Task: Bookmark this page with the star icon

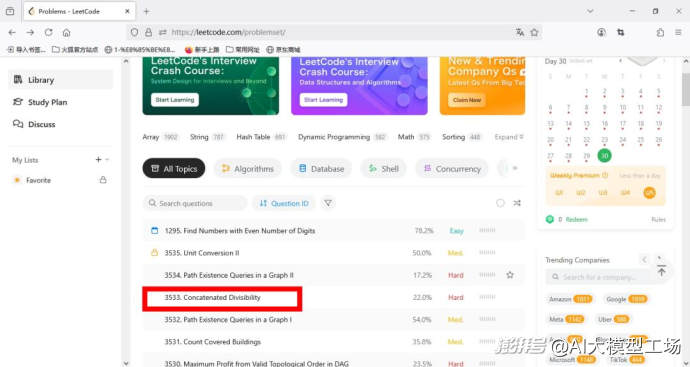Action: tap(534, 32)
